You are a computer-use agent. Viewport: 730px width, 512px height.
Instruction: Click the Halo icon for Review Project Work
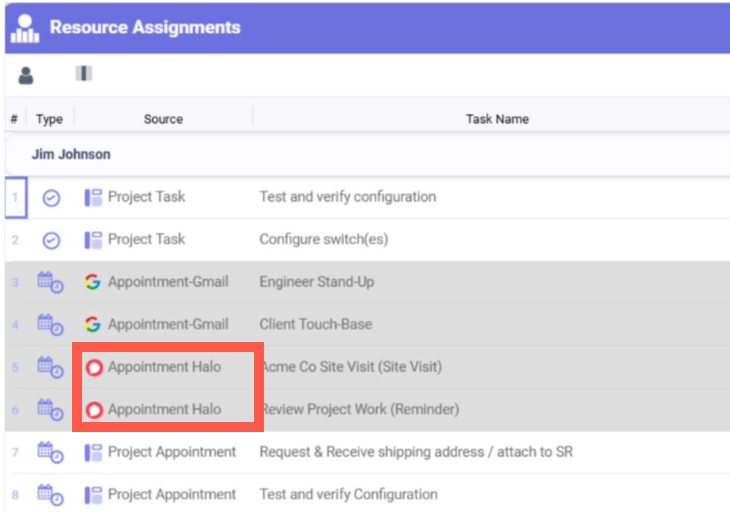95,409
